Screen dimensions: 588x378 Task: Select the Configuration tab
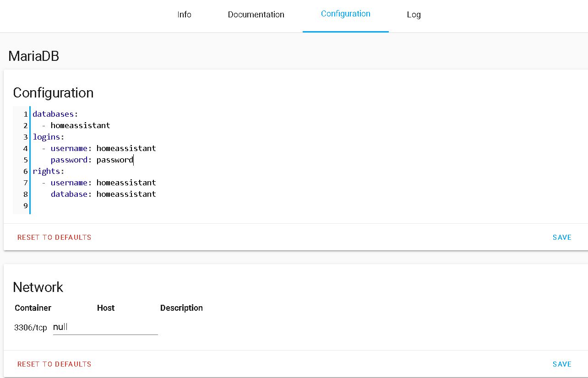tap(345, 13)
